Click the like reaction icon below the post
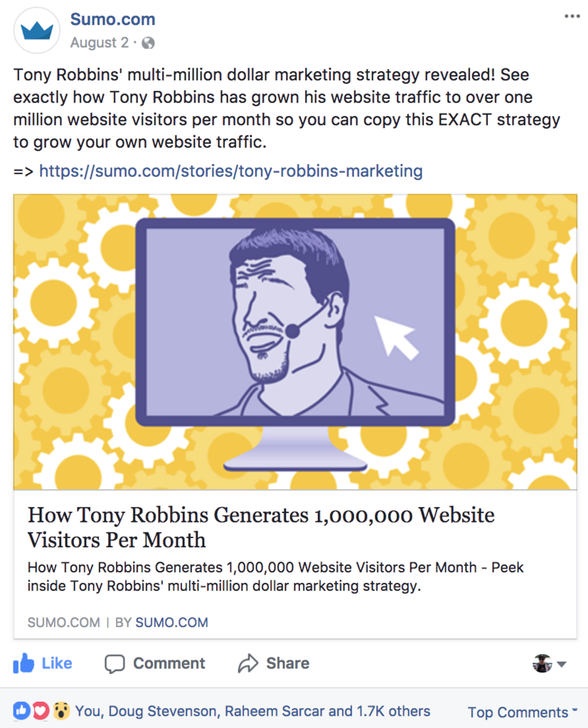The image size is (588, 728). click(21, 711)
